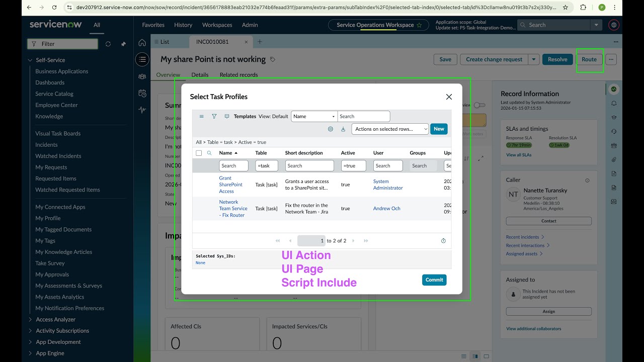Click the Filter navigator input box
The image size is (644, 362).
[62, 44]
